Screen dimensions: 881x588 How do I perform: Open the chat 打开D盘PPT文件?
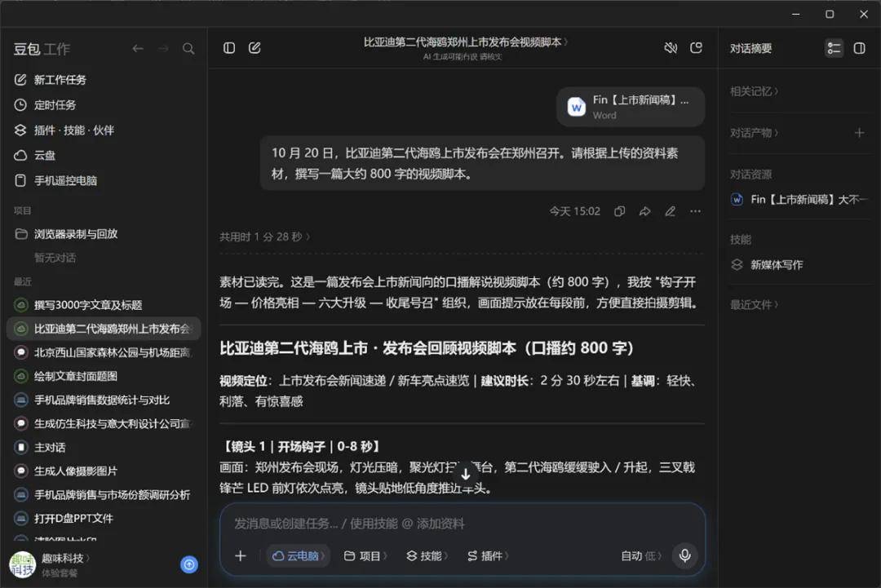tap(104, 519)
